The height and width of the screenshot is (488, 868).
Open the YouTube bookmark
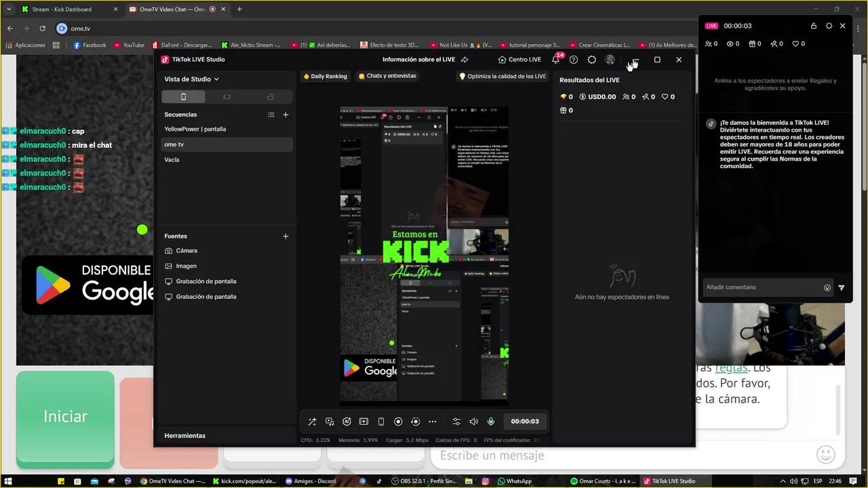(129, 45)
